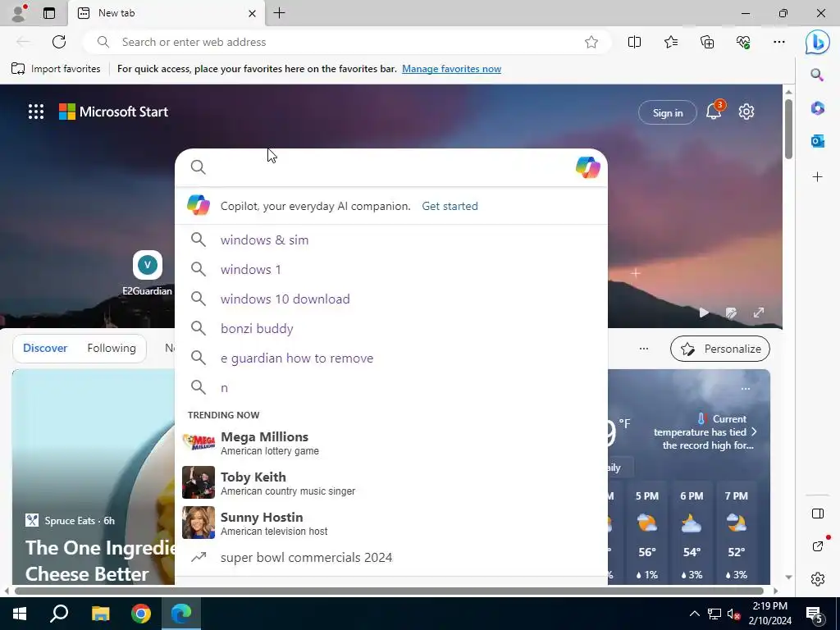This screenshot has height=630, width=840.
Task: Open trending Toby Keith
Action: click(391, 482)
